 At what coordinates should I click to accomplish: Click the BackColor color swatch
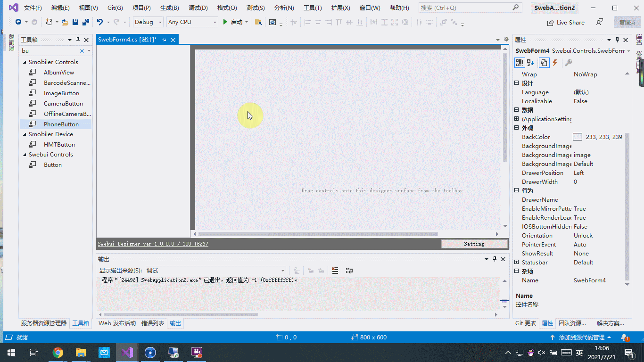click(x=578, y=137)
